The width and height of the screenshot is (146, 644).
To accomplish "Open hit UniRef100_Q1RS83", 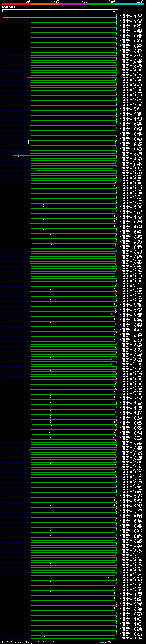I will coord(131,15).
